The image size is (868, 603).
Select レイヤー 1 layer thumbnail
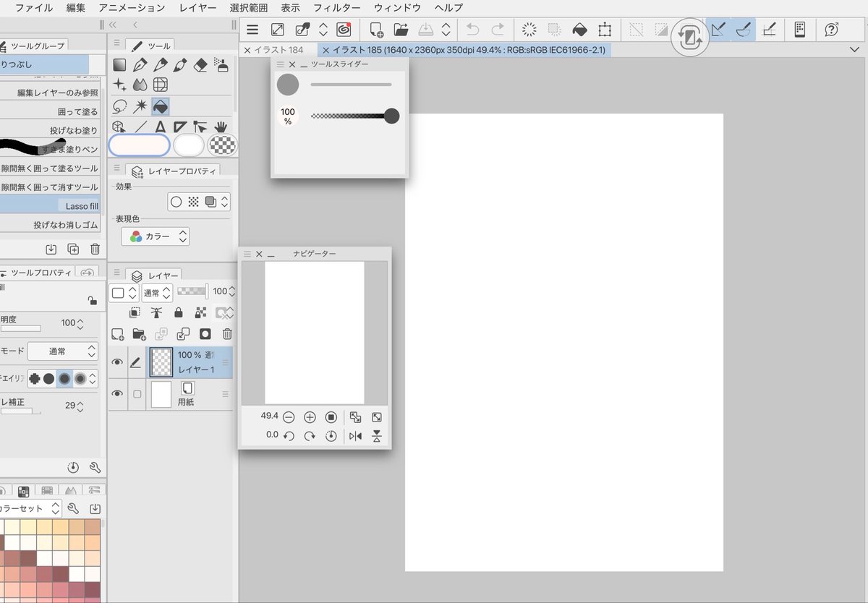tap(161, 363)
